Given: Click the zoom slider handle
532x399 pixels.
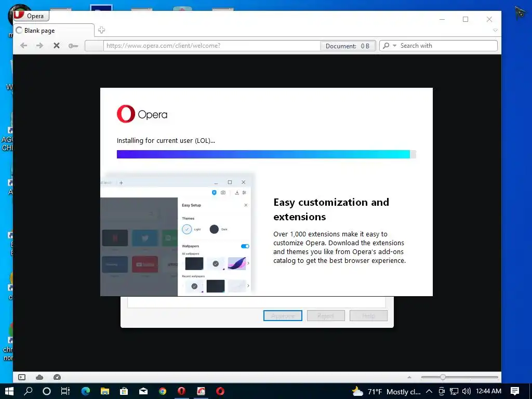Looking at the screenshot, I should pos(443,377).
